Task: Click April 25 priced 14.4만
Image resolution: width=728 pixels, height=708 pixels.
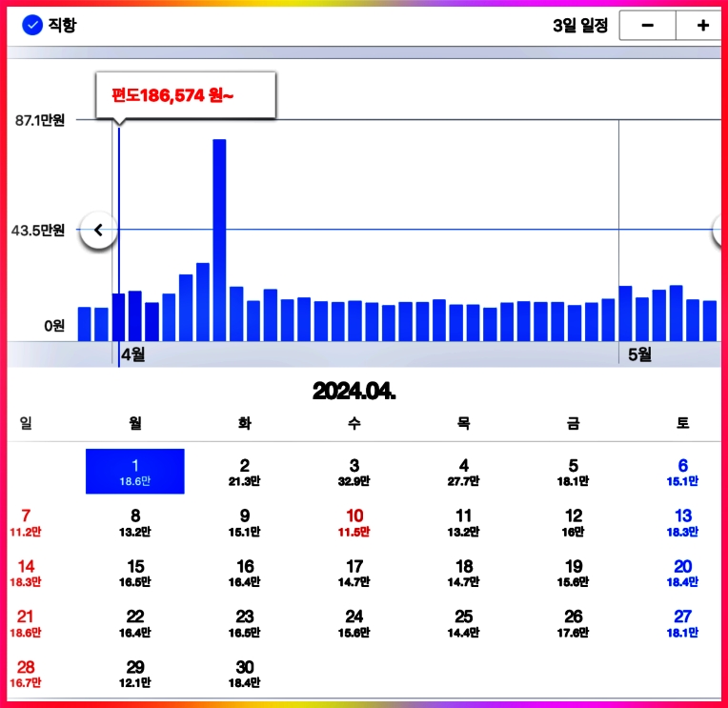Action: pyautogui.click(x=464, y=623)
